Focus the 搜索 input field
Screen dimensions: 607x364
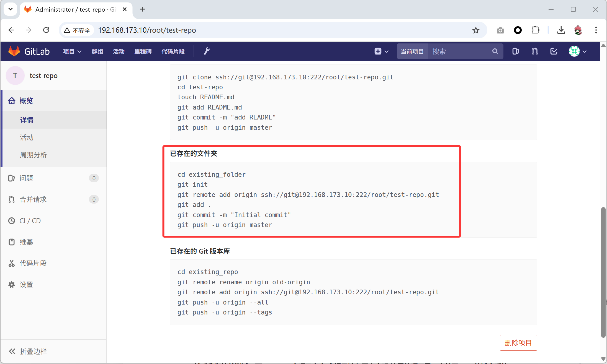coord(460,51)
